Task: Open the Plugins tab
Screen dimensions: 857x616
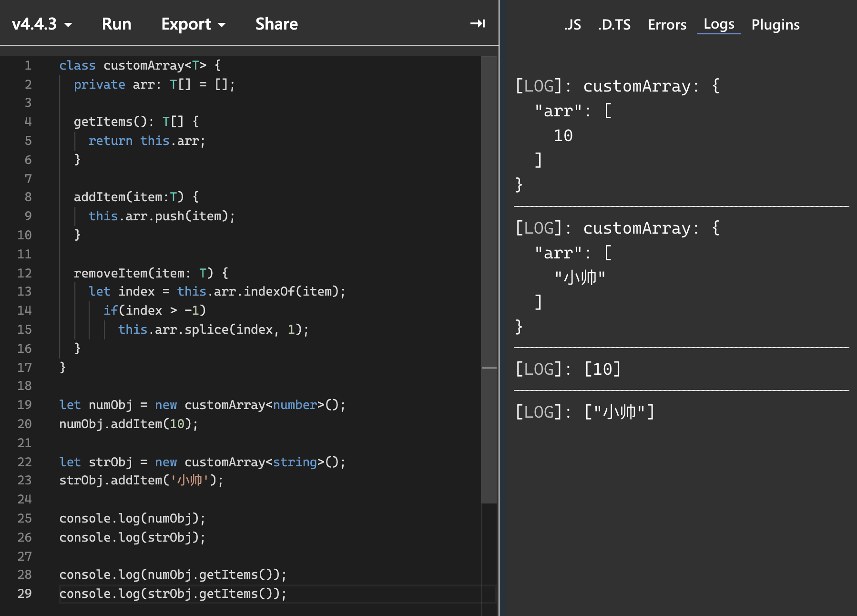Action: (775, 24)
